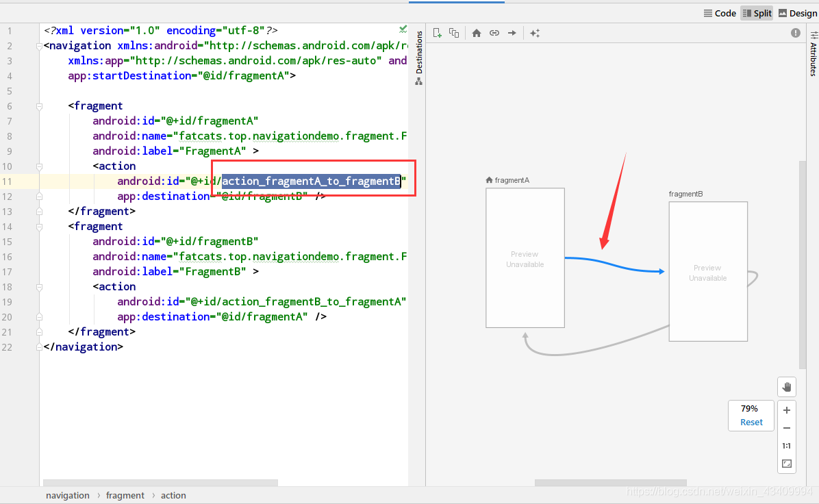Zoom in with the plus button
Image resolution: width=819 pixels, height=504 pixels.
pyautogui.click(x=787, y=410)
